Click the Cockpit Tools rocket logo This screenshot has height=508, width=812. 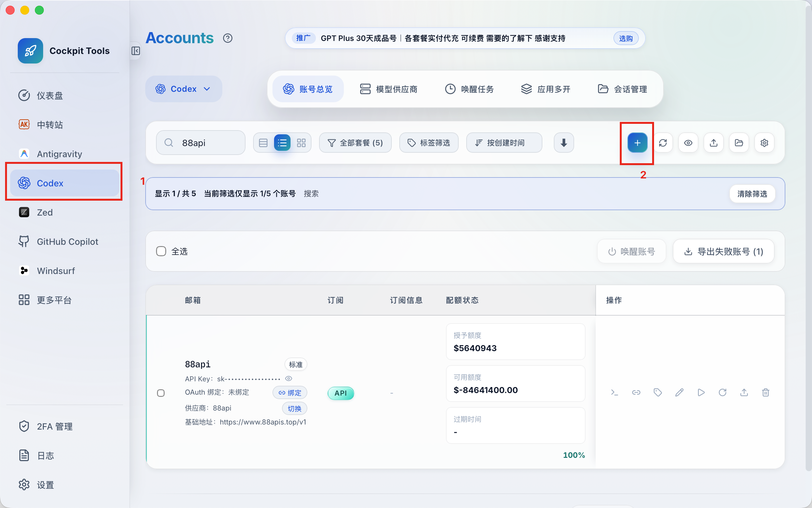[x=30, y=51]
